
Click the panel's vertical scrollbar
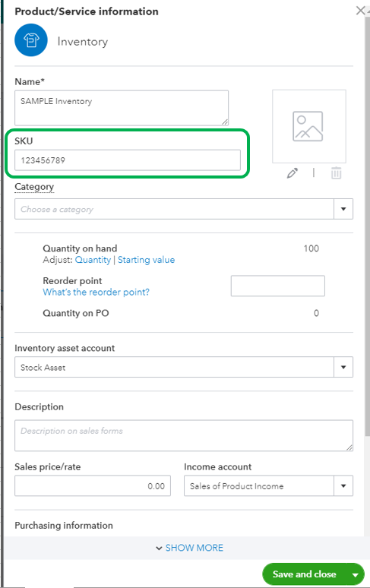coord(368,225)
